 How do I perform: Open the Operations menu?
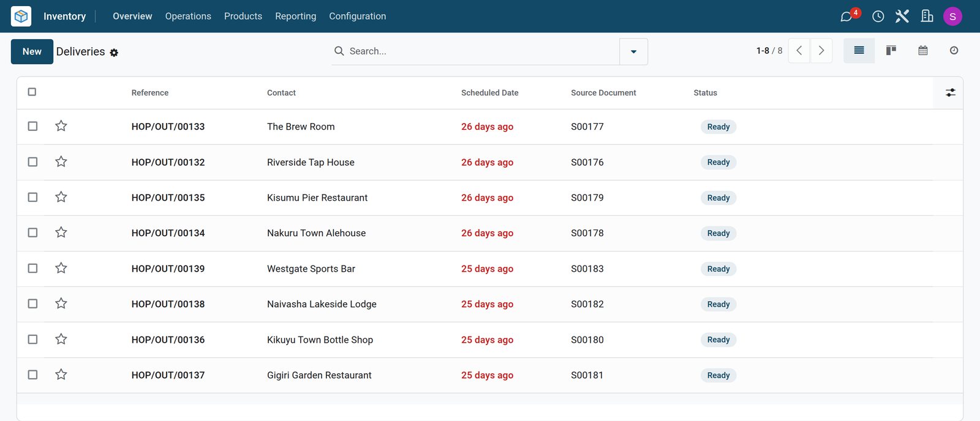188,16
